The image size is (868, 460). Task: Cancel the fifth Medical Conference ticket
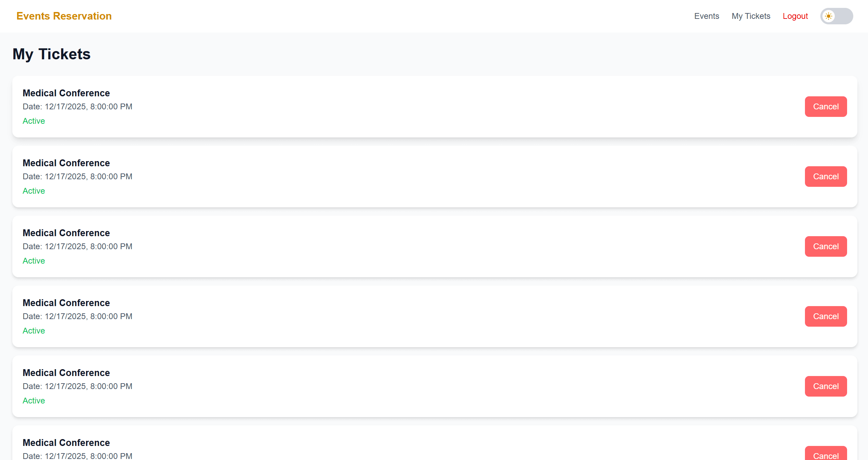(x=826, y=386)
